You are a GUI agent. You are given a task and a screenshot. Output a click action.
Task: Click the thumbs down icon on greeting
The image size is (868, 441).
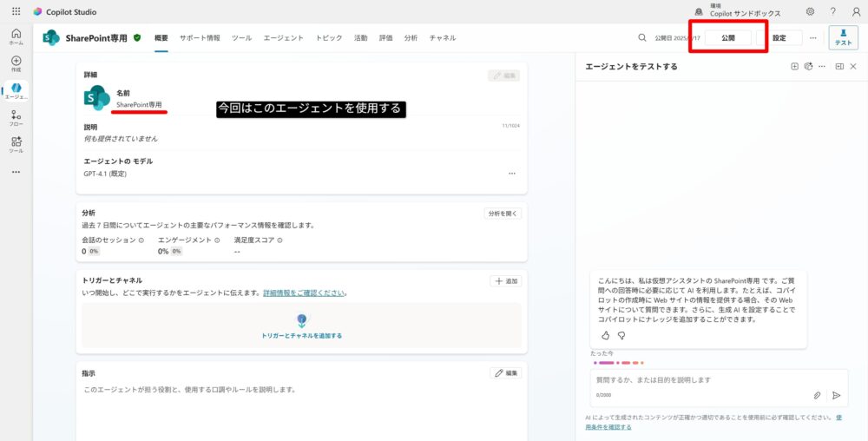621,335
